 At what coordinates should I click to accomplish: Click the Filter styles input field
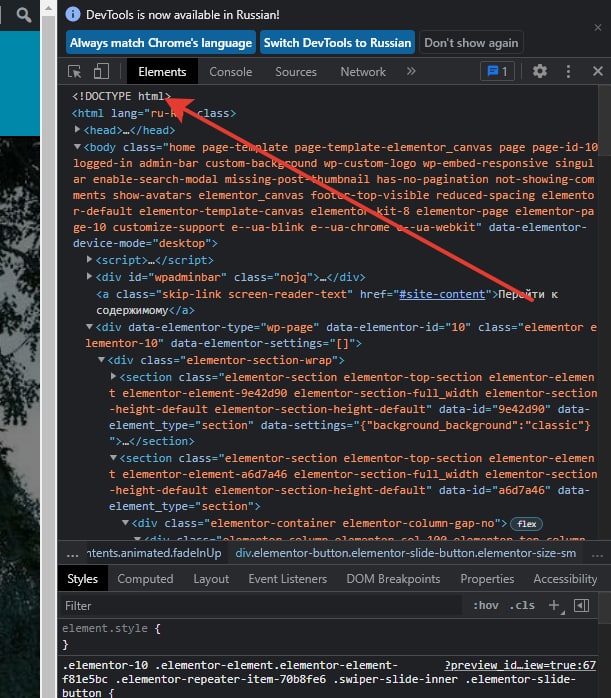pyautogui.click(x=260, y=605)
